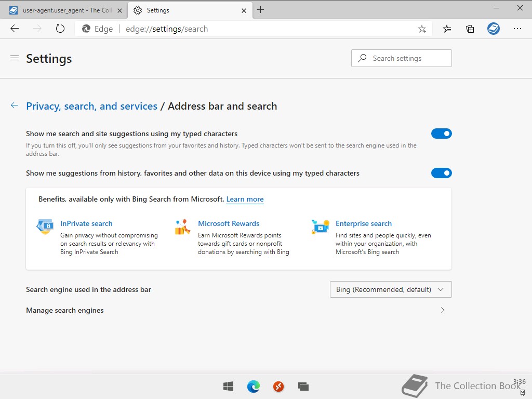Open the Favorites list icon
Viewport: 532px width, 399px height.
click(447, 29)
